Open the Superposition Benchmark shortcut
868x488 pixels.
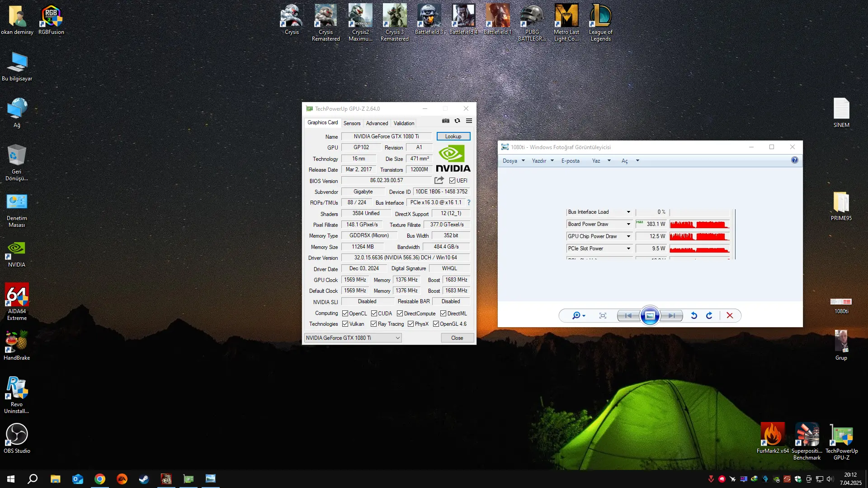[807, 441]
